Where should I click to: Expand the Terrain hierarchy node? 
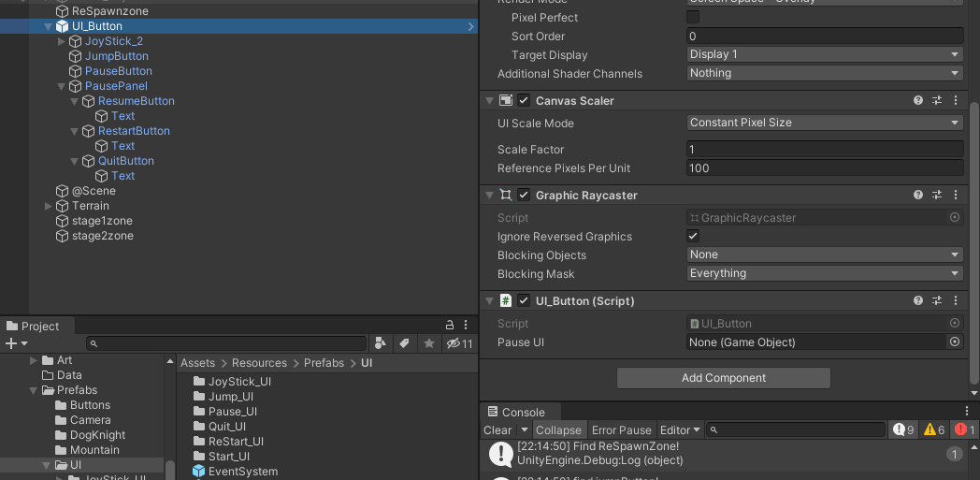48,206
